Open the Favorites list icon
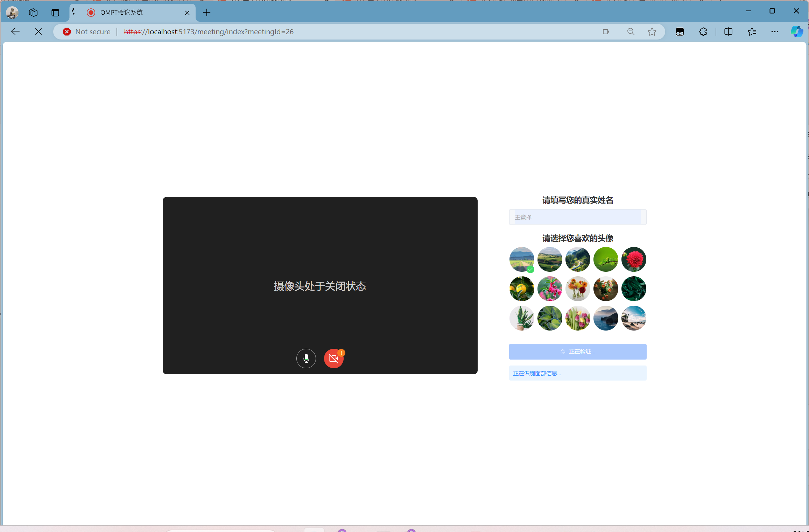This screenshot has height=532, width=809. click(752, 32)
